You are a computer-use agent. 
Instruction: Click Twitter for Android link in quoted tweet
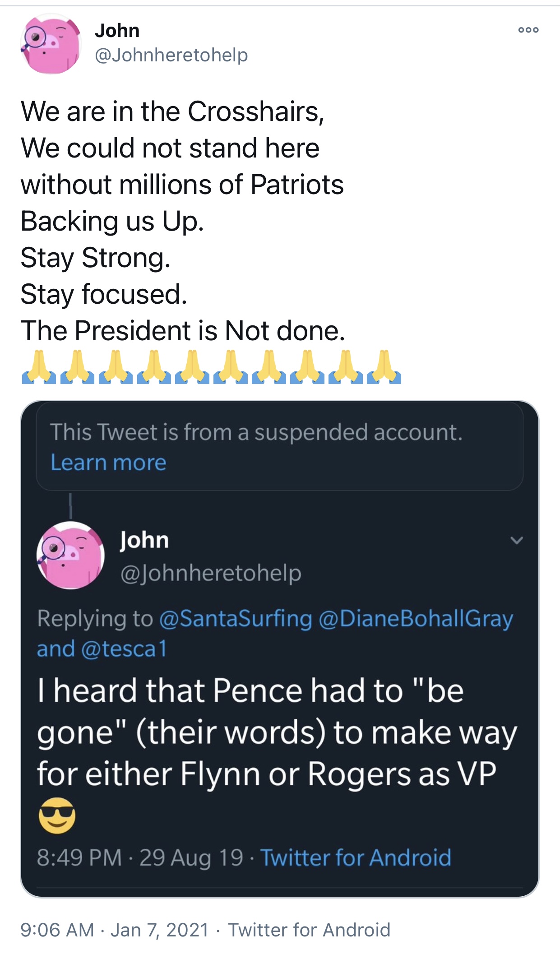click(356, 857)
